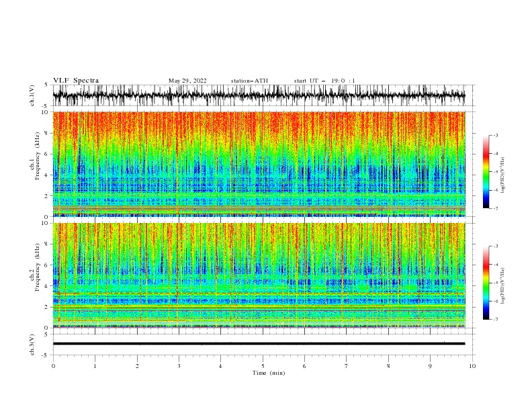
Task: Click the ch.2 spectrogram color scale bar
Action: click(486, 283)
